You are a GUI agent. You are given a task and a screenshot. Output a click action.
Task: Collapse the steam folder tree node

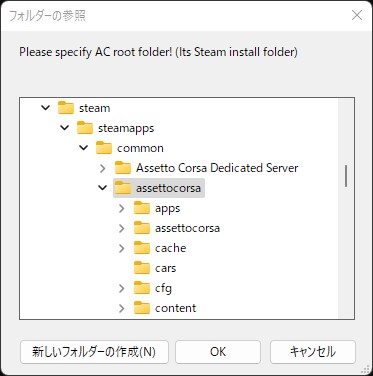pyautogui.click(x=45, y=108)
